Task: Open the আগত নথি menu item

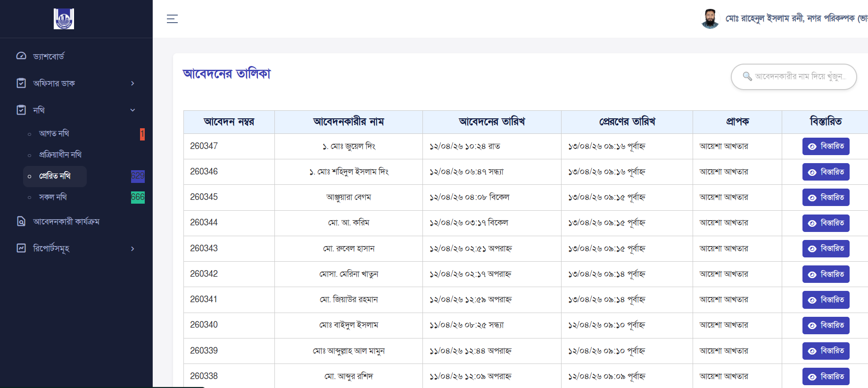Action: 54,133
